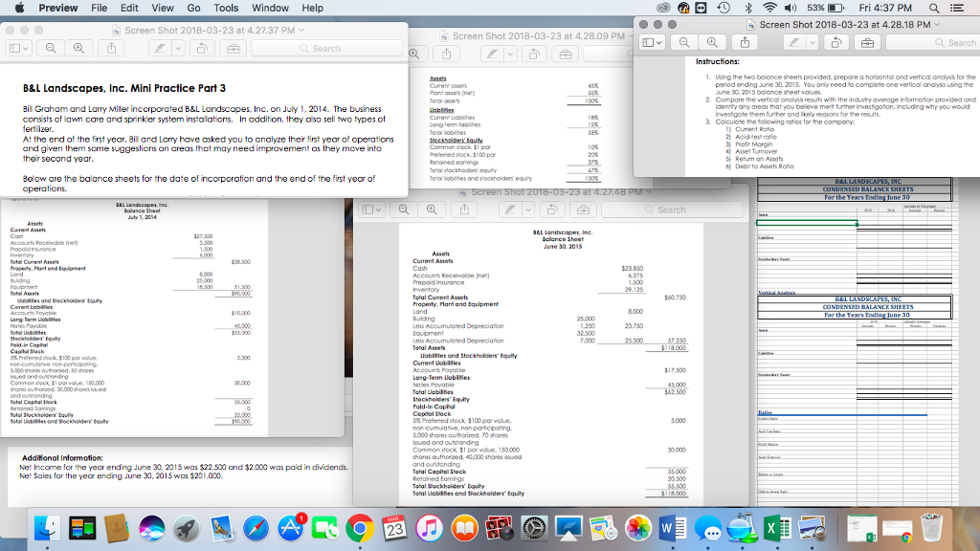This screenshot has width=980, height=551.
Task: Show Markup toolbar in 4.27.37 PM window
Action: (234, 48)
